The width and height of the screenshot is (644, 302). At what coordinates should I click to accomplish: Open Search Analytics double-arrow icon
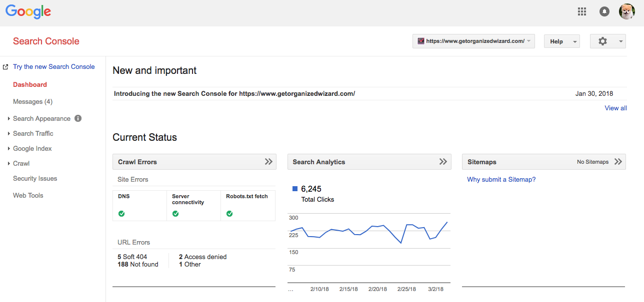point(443,162)
